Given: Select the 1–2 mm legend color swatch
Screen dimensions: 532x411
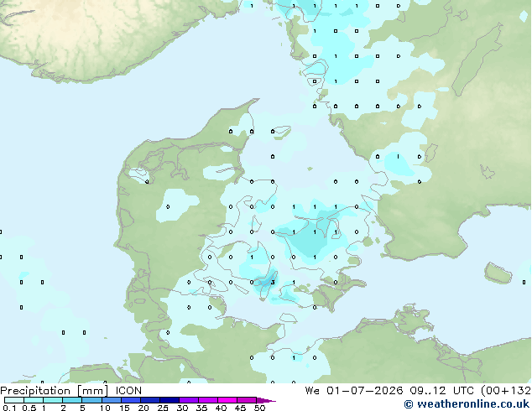Looking at the screenshot, I should click(53, 400).
